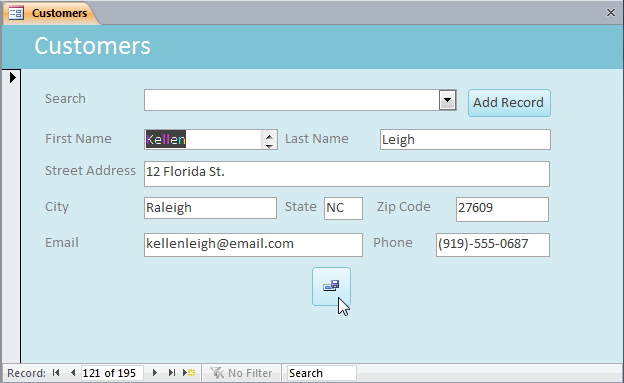The height and width of the screenshot is (383, 624).
Task: Click the Search box in navigation bar
Action: coord(321,373)
